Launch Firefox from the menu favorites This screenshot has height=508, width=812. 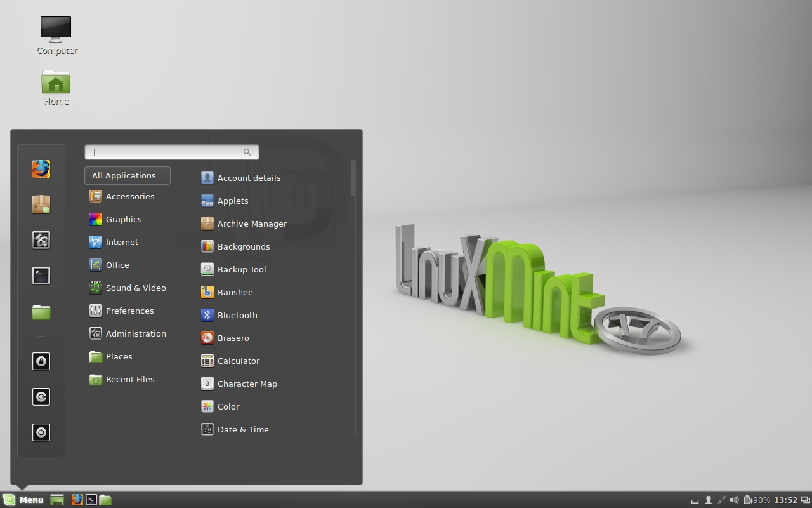point(41,169)
